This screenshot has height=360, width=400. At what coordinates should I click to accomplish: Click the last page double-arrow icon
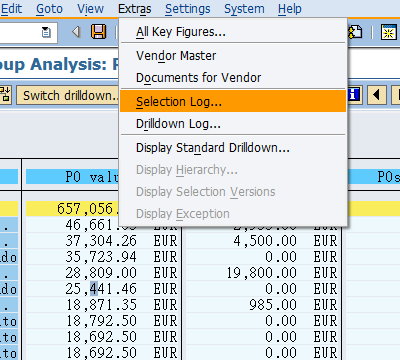(x=355, y=32)
